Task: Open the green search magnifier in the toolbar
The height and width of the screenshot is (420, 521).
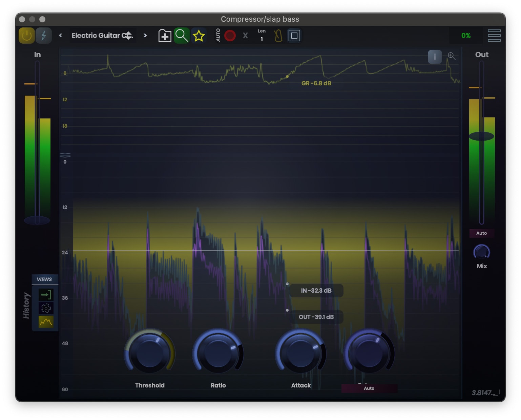Action: tap(182, 35)
